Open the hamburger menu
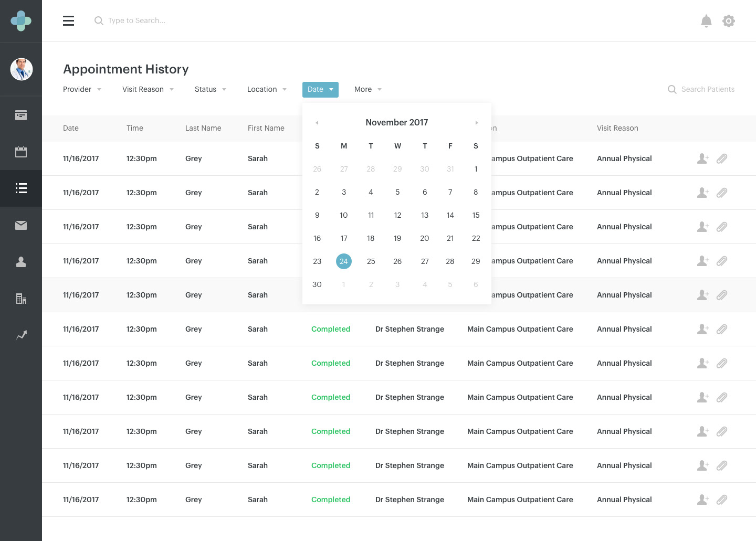This screenshot has height=541, width=756. click(x=68, y=21)
